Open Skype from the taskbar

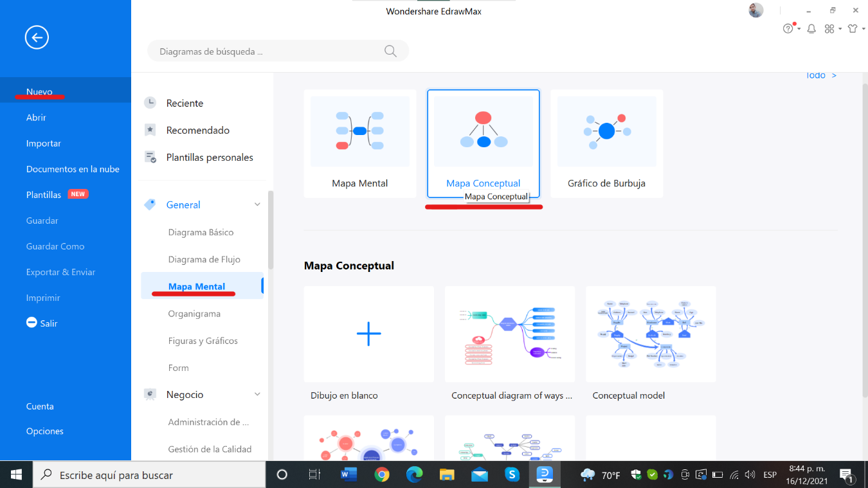(x=512, y=474)
